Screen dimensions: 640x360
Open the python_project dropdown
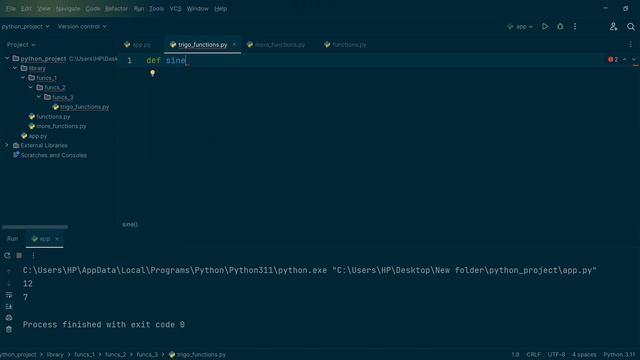tap(25, 27)
